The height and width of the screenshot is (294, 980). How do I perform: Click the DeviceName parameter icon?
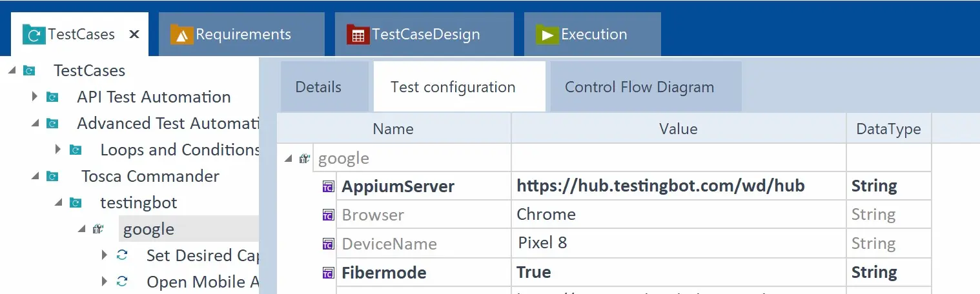coord(329,244)
